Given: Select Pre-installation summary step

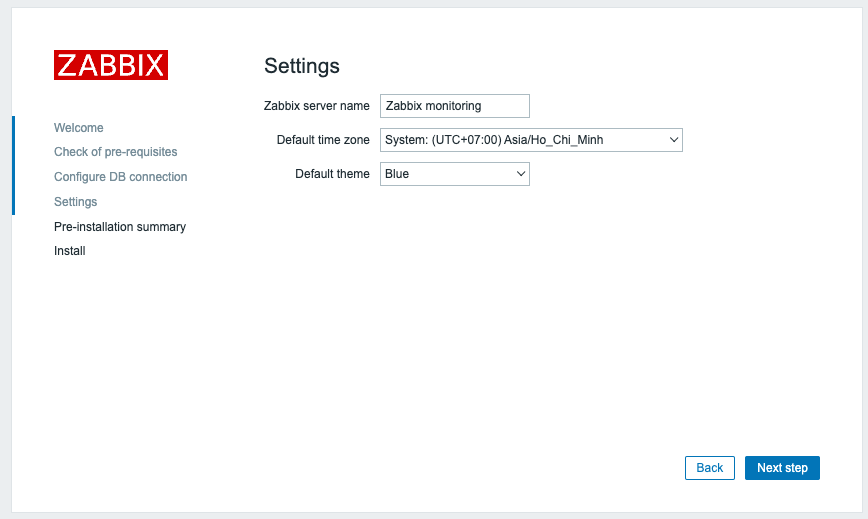Looking at the screenshot, I should click(x=120, y=227).
